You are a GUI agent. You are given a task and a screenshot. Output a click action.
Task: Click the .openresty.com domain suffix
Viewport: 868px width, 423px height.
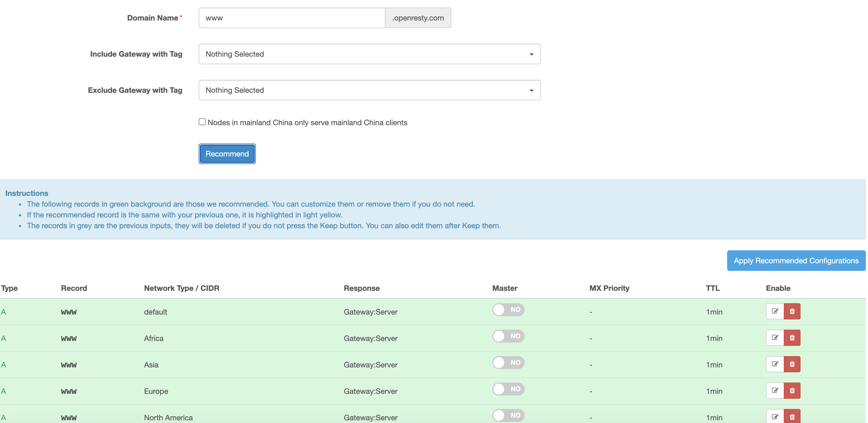[418, 18]
